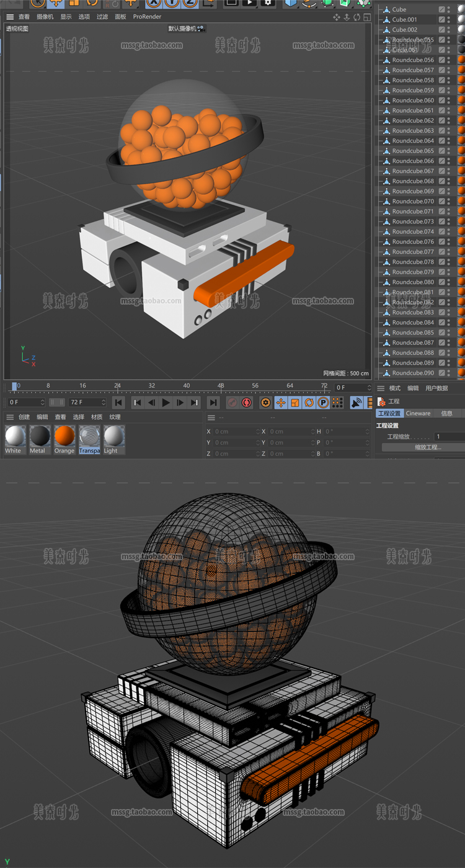Viewport: 465px width, 868px height.
Task: Click the current frame field above attributes
Action: pyautogui.click(x=353, y=388)
